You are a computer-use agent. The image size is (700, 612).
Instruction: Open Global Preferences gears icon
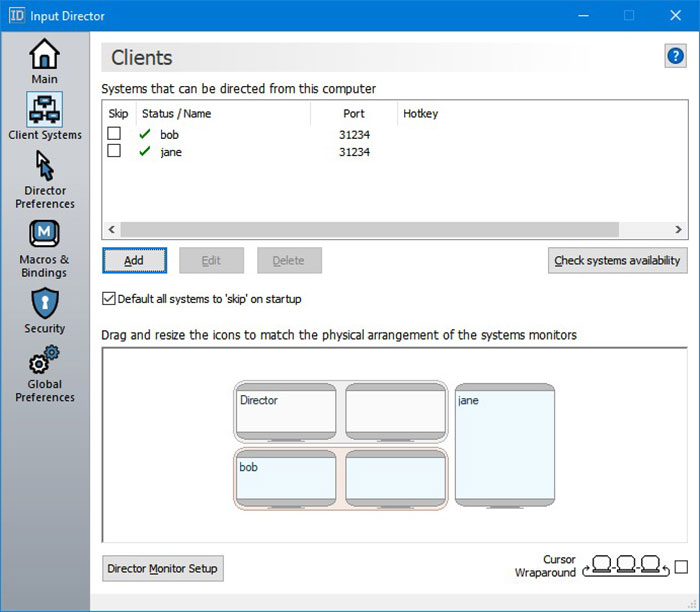(44, 360)
